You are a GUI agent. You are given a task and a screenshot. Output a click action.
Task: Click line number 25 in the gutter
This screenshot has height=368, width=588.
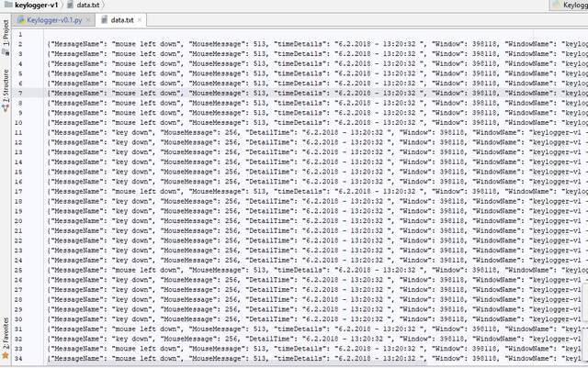click(18, 270)
